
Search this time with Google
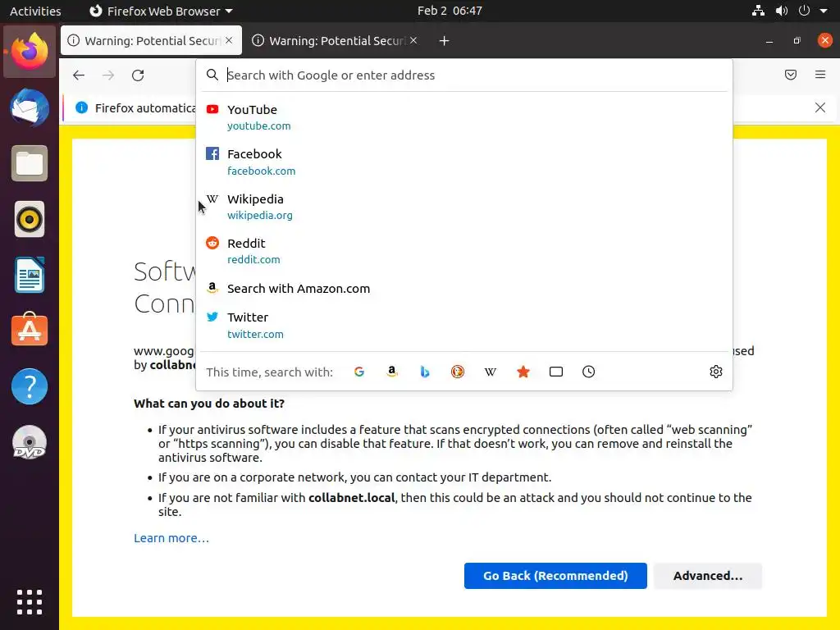[359, 372]
